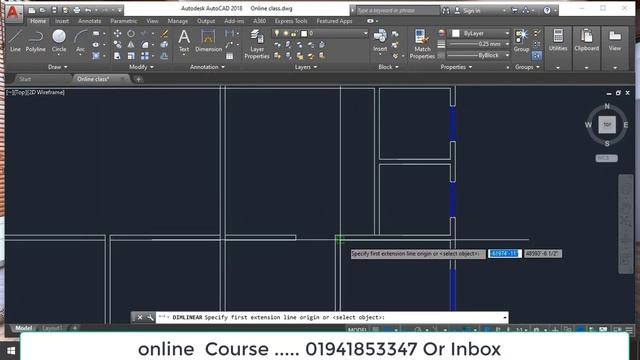Switch to the Annotate ribbon tab
Screen dimensions: 640x360
89,21
